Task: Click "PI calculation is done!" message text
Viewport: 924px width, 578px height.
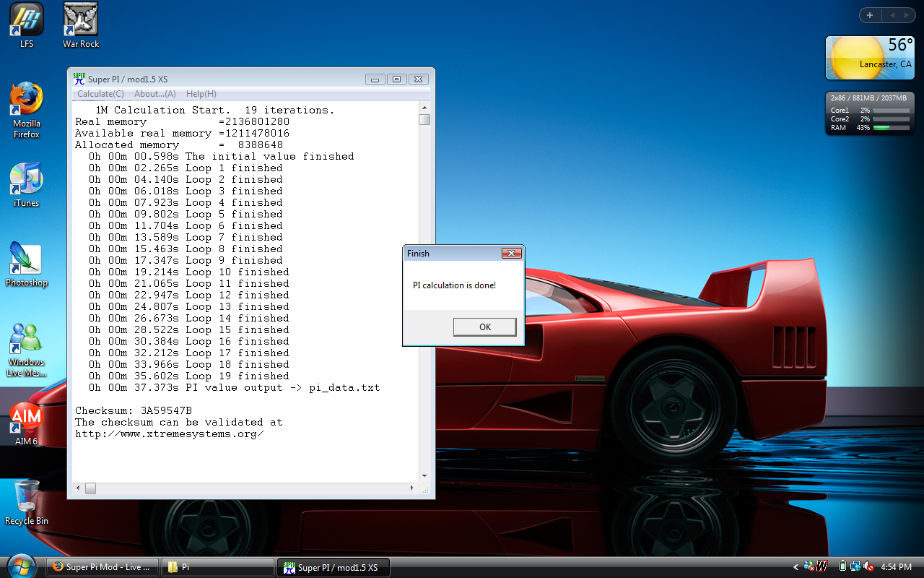Action: coord(454,285)
